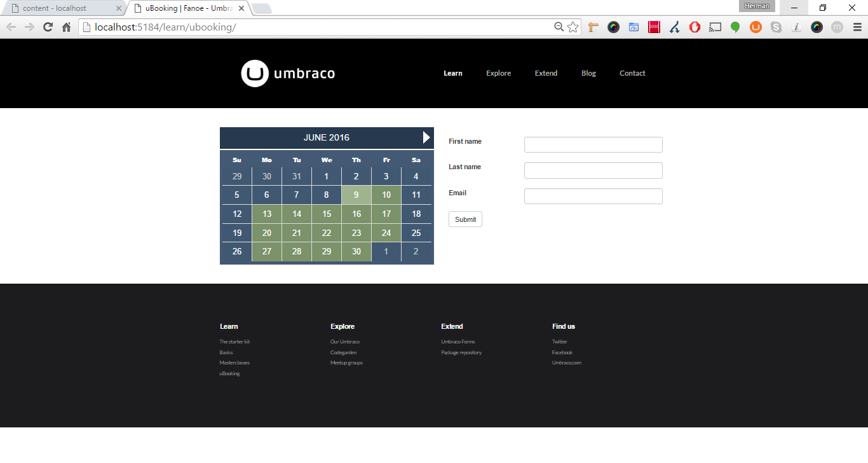Click June 5 on the calendar
The height and width of the screenshot is (463, 868).
(237, 195)
